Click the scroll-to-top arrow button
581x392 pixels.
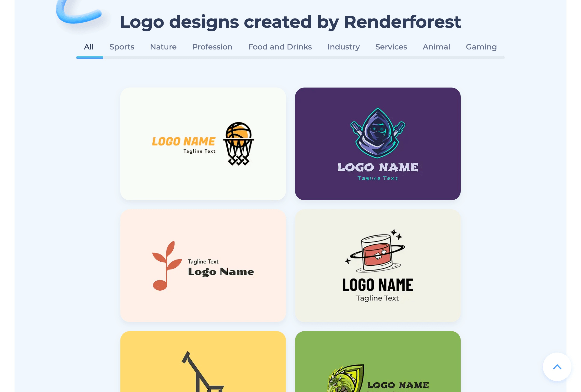[557, 367]
